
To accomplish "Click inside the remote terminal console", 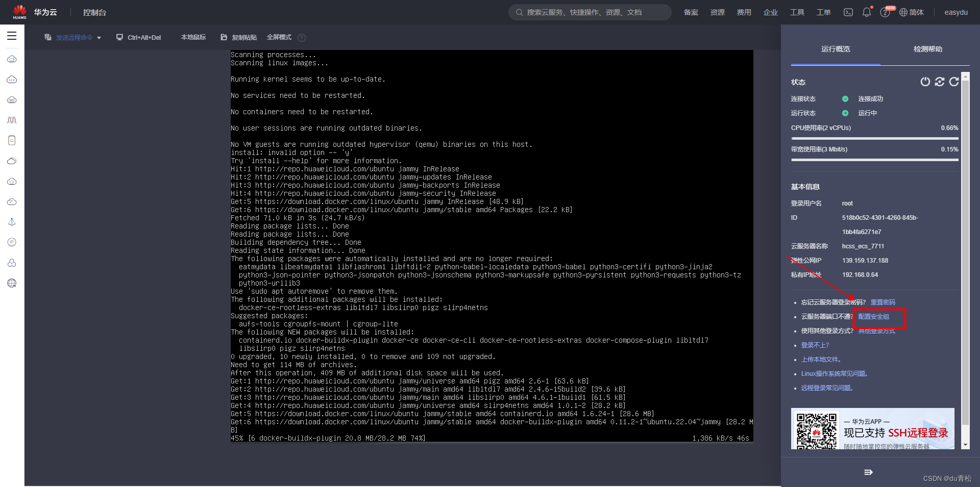I will (492, 246).
